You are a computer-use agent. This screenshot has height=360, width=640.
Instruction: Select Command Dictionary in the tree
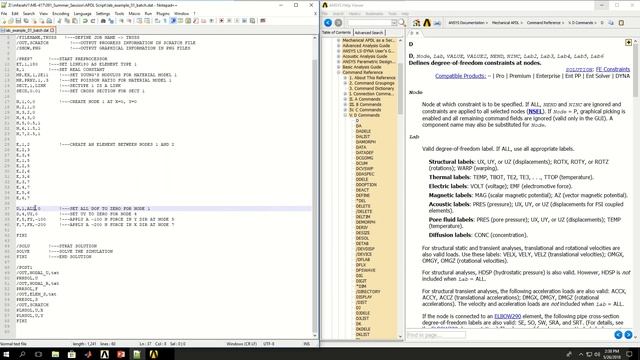coord(371,88)
